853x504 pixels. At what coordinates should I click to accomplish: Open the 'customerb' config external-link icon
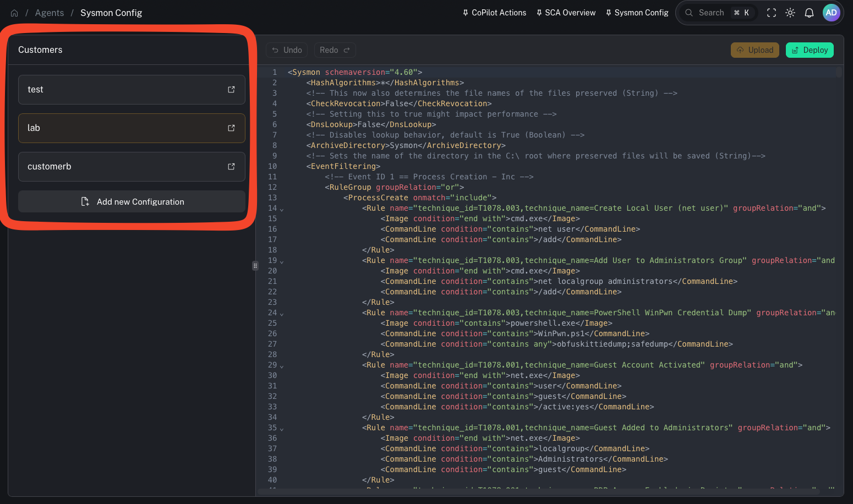(x=231, y=166)
